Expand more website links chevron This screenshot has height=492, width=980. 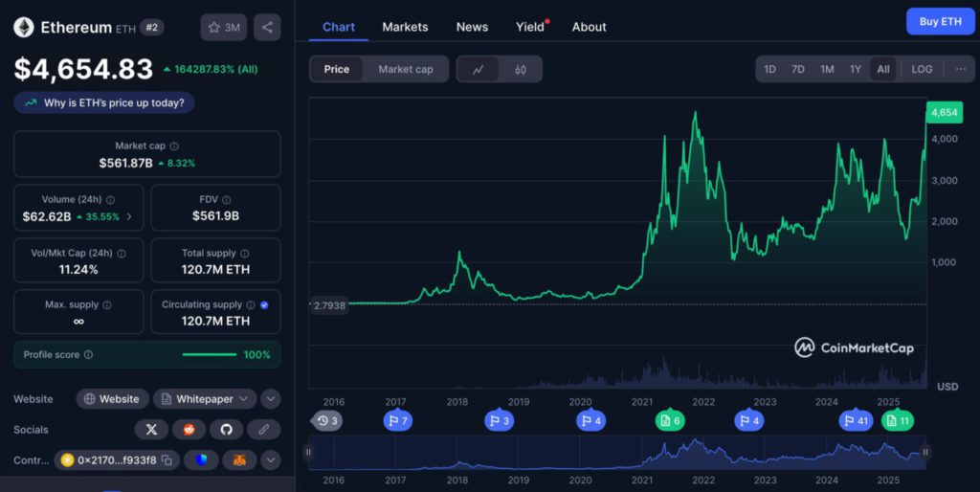click(x=270, y=398)
